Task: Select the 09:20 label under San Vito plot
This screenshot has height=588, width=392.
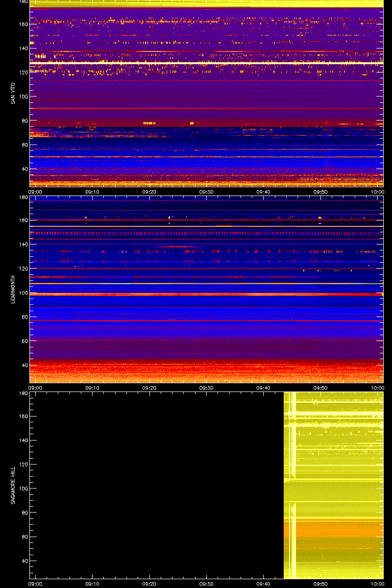Action: click(x=149, y=192)
